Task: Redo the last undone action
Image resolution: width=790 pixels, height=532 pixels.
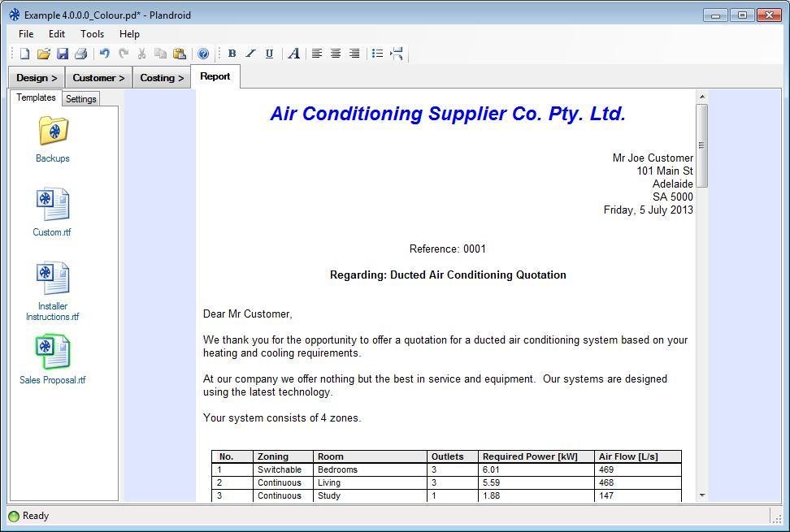Action: [x=124, y=54]
